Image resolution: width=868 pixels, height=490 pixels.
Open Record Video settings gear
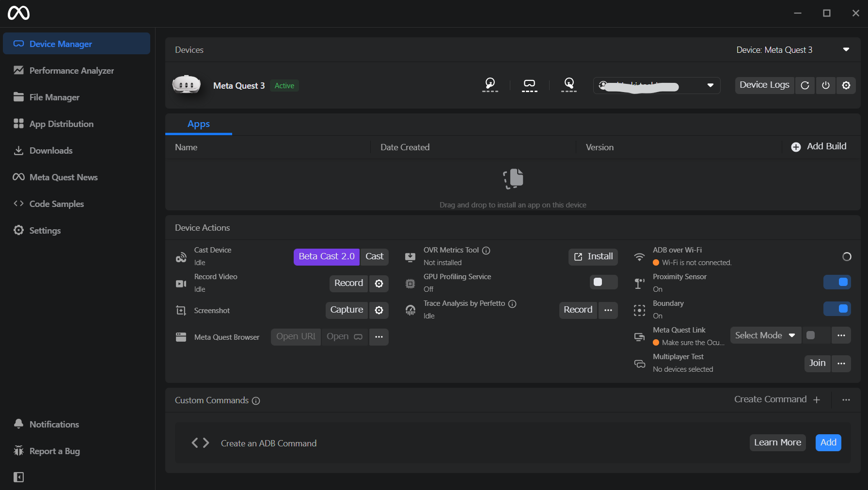[379, 284]
